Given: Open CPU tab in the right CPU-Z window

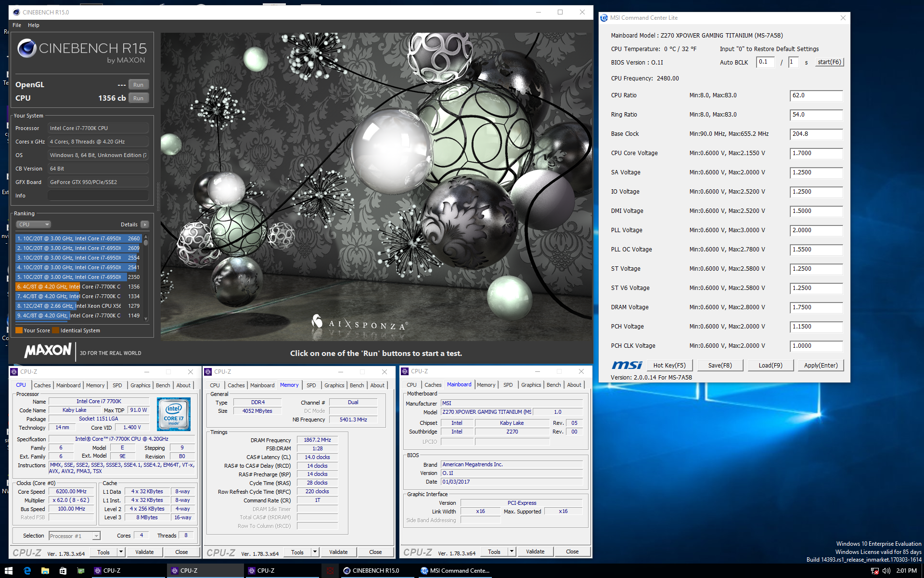Looking at the screenshot, I should tap(411, 385).
